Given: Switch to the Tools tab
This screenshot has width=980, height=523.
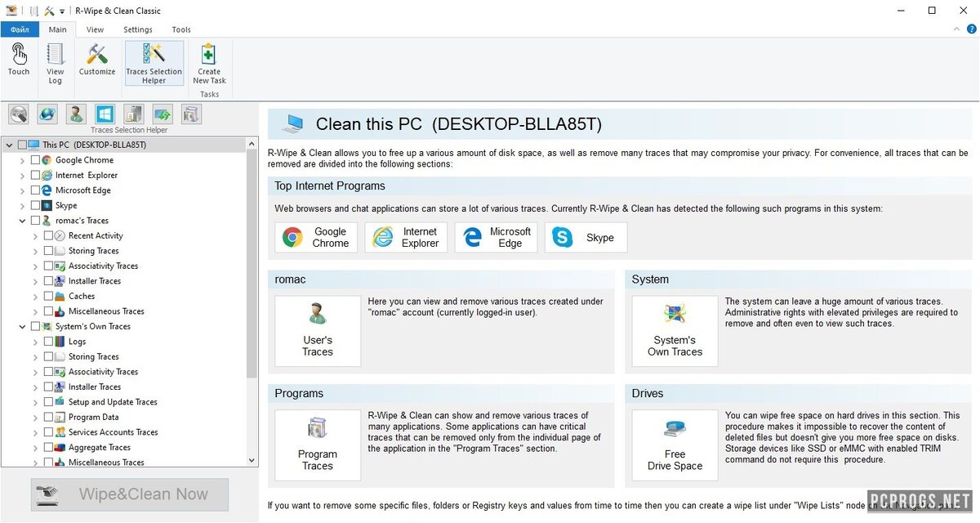Looking at the screenshot, I should [181, 29].
